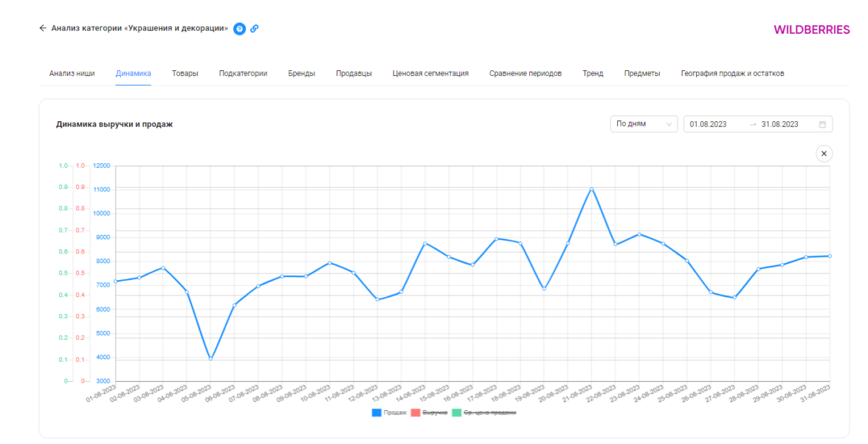Click the green Ср. цена продажи color swatch

[x=457, y=413]
